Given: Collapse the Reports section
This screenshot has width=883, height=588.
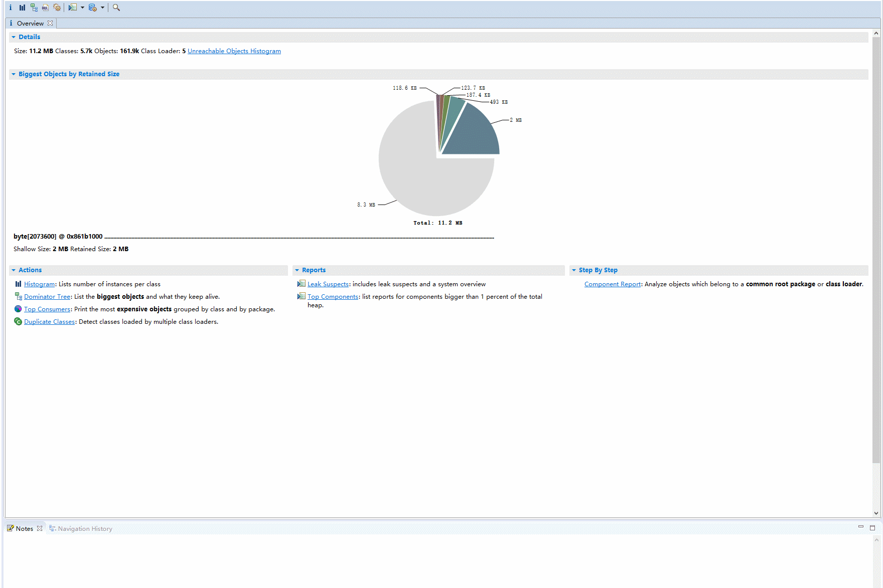Looking at the screenshot, I should pyautogui.click(x=297, y=270).
